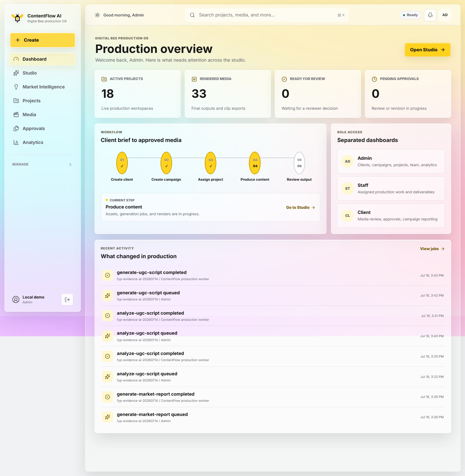Click the Active Projects card icon
The height and width of the screenshot is (476, 465).
[x=104, y=79]
